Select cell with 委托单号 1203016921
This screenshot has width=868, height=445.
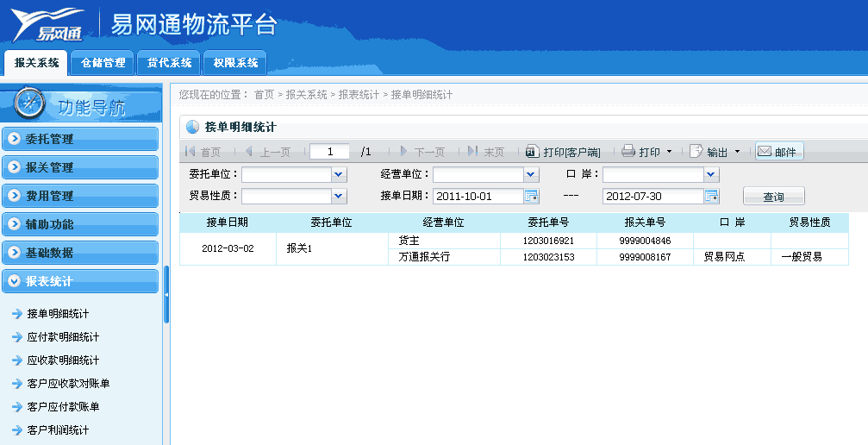pyautogui.click(x=548, y=241)
